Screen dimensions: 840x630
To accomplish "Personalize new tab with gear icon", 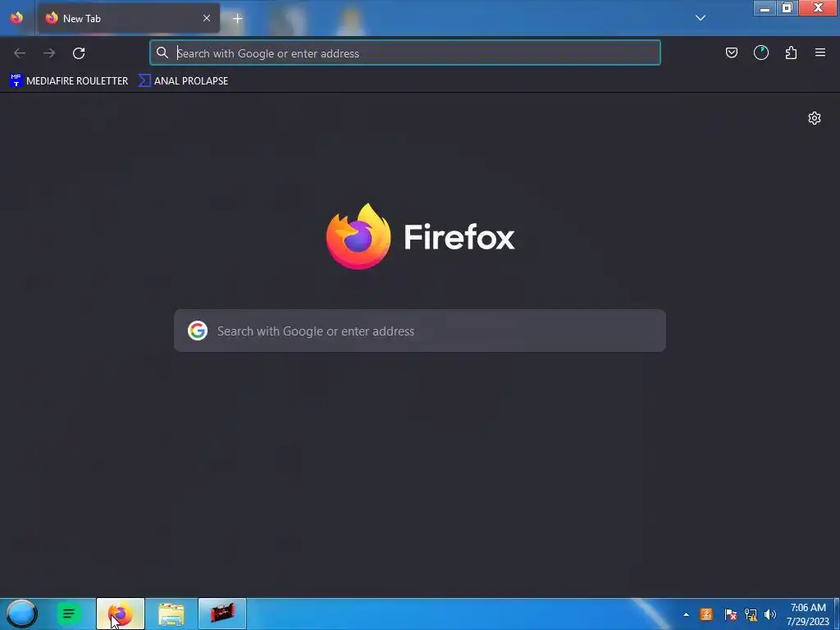I will point(815,118).
